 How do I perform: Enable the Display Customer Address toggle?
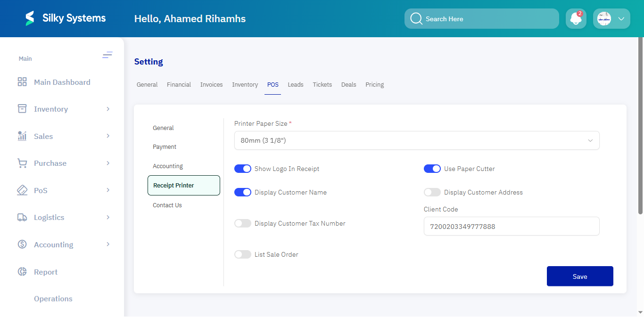[432, 192]
